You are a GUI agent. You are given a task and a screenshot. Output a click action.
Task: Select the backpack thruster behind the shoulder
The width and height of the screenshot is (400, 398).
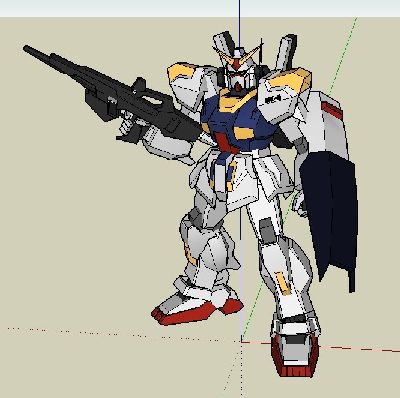[286, 53]
